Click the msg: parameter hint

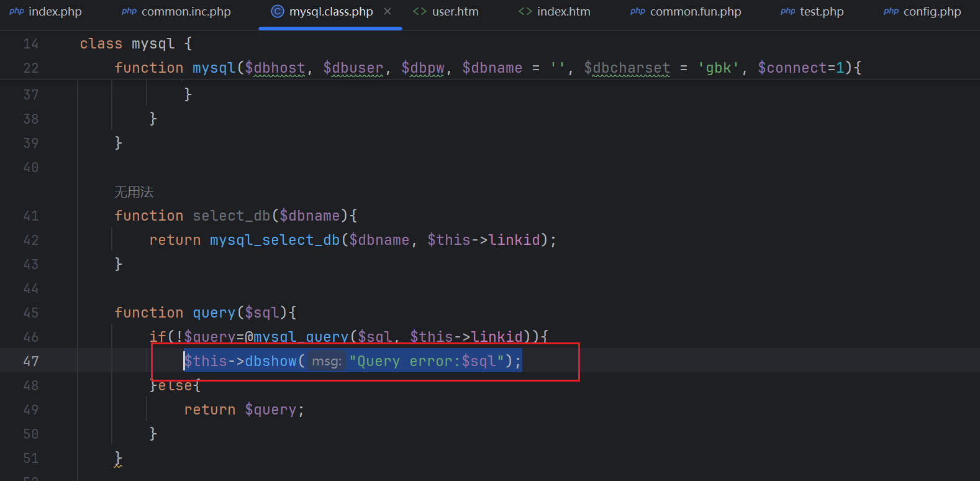tap(327, 361)
